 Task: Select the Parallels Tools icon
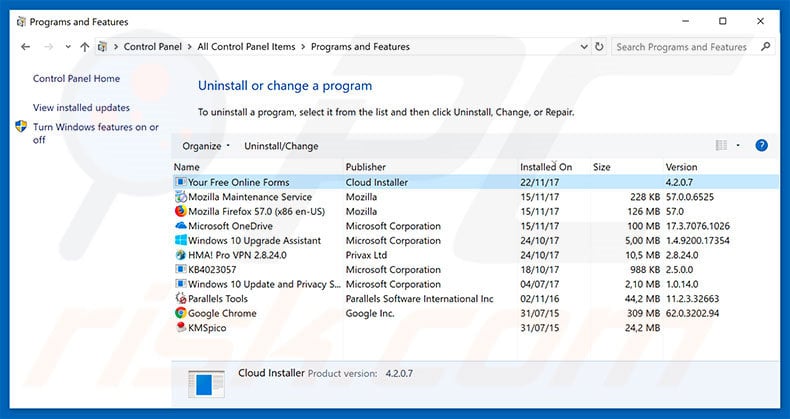click(x=180, y=298)
